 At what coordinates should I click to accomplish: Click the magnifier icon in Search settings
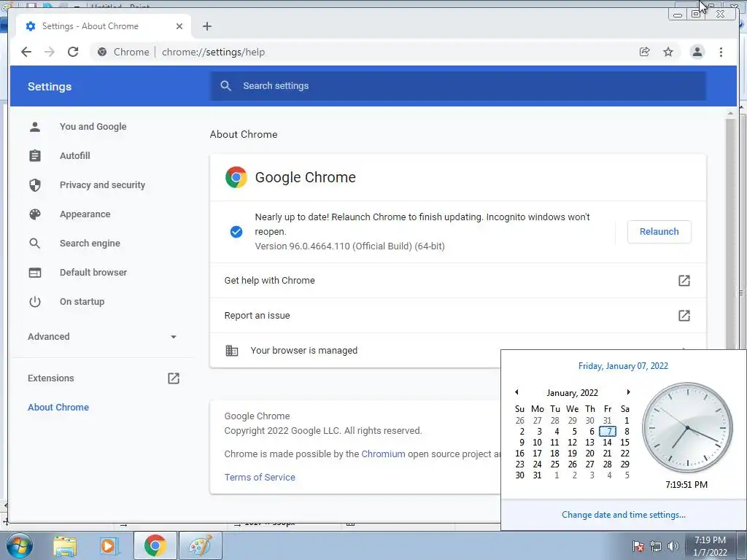pos(226,86)
